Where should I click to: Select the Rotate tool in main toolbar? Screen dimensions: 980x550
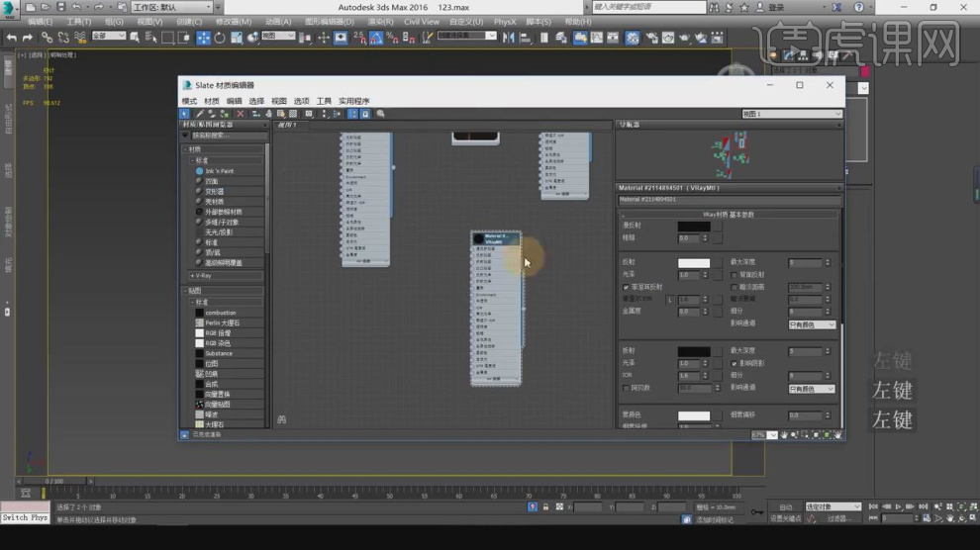pyautogui.click(x=220, y=38)
